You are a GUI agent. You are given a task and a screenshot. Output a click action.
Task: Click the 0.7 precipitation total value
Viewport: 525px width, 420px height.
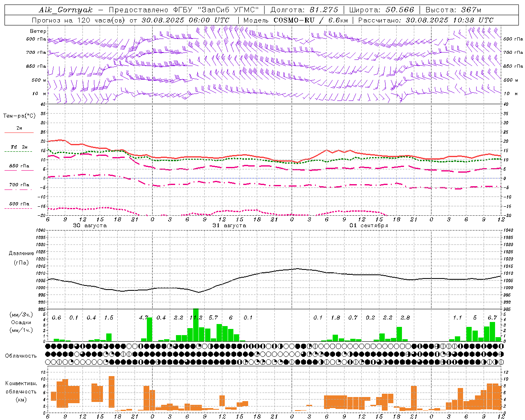353,318
